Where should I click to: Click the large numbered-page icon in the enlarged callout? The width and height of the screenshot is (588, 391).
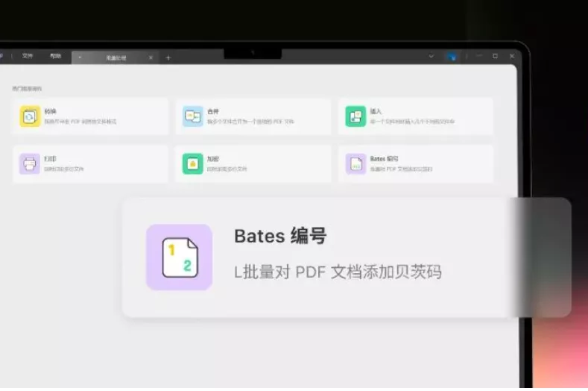[180, 257]
